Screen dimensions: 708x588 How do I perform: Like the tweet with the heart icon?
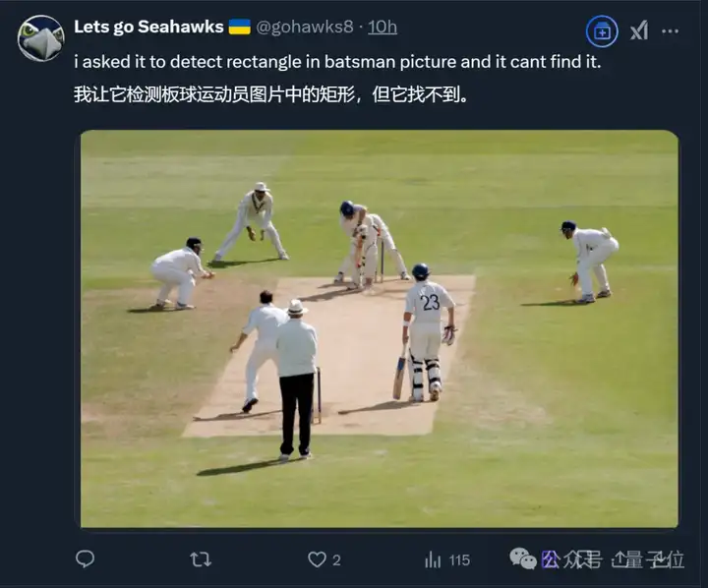pos(317,559)
